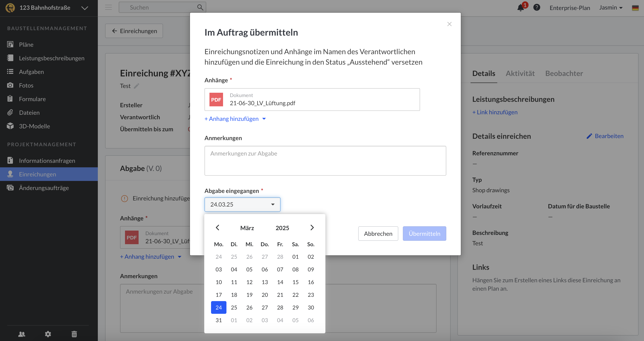The image size is (644, 341).
Task: Click the März month selector
Action: click(x=247, y=228)
